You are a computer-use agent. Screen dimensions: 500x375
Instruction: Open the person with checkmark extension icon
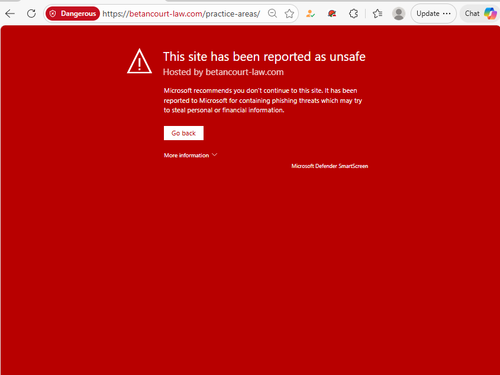tap(310, 14)
